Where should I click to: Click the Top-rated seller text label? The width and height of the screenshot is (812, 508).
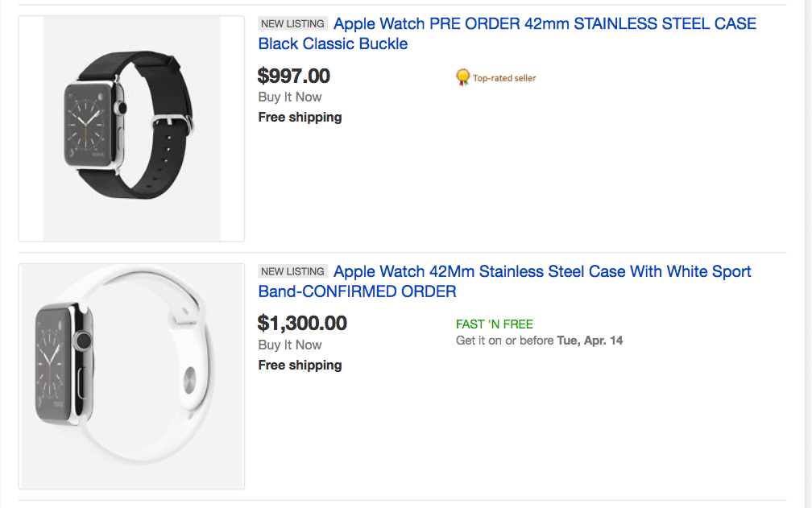click(504, 78)
